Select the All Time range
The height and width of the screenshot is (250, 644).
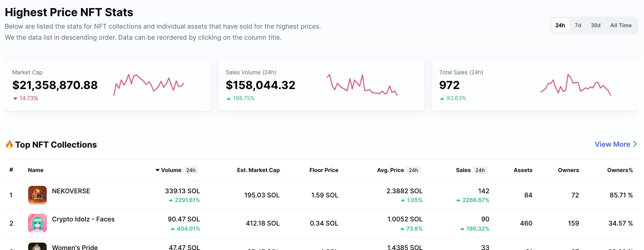621,25
